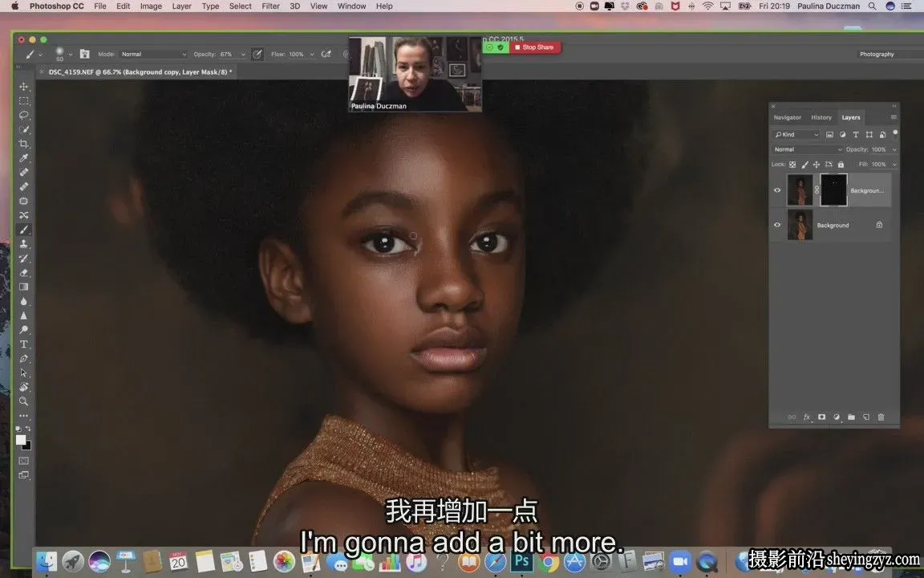This screenshot has height=578, width=924.
Task: Select the Zoom tool in toolbox
Action: tap(23, 401)
